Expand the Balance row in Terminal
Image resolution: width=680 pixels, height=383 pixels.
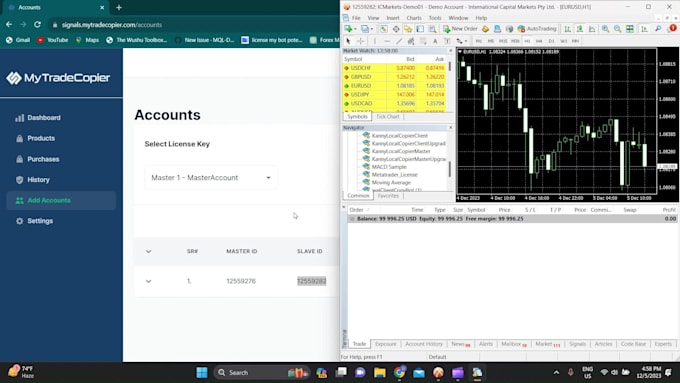[x=352, y=219]
